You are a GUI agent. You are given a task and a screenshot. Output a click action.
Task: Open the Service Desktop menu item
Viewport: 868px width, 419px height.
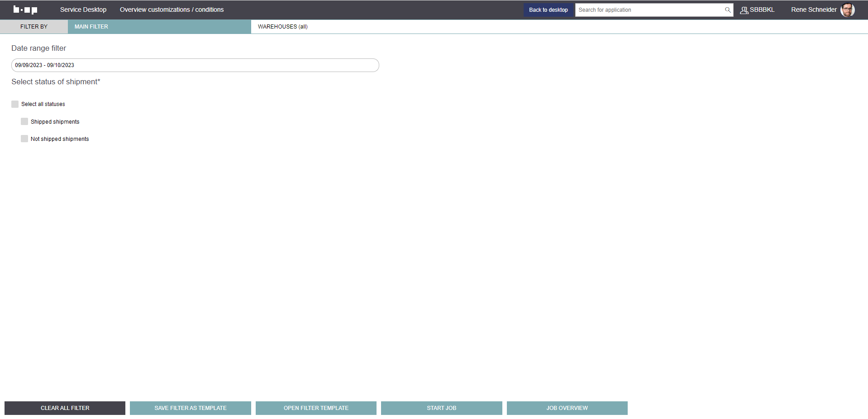tap(83, 10)
